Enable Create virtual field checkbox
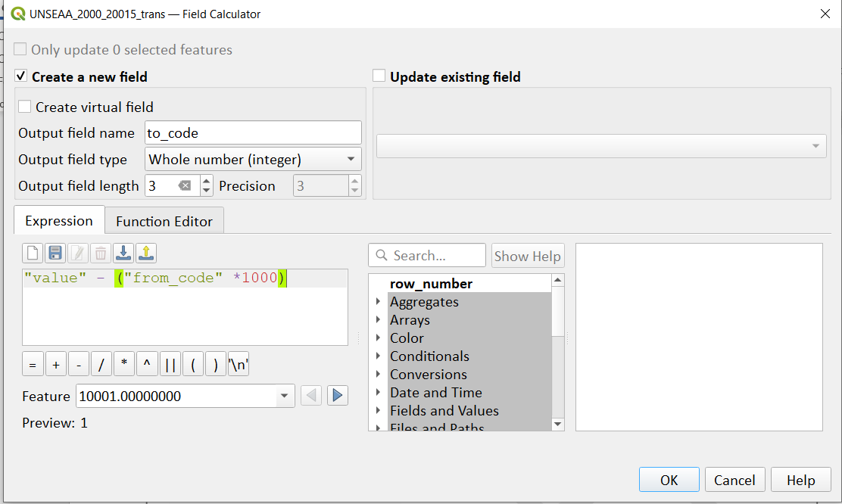This screenshot has width=842, height=504. (x=25, y=106)
